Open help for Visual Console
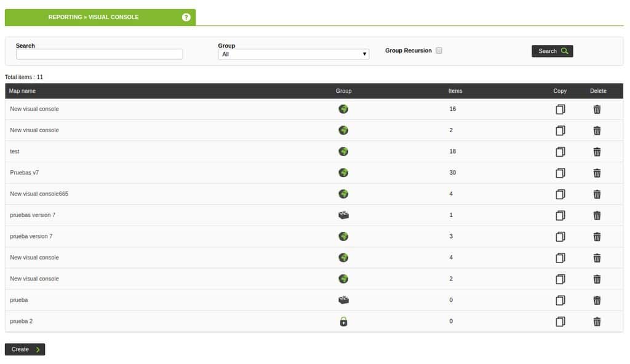 pyautogui.click(x=186, y=17)
